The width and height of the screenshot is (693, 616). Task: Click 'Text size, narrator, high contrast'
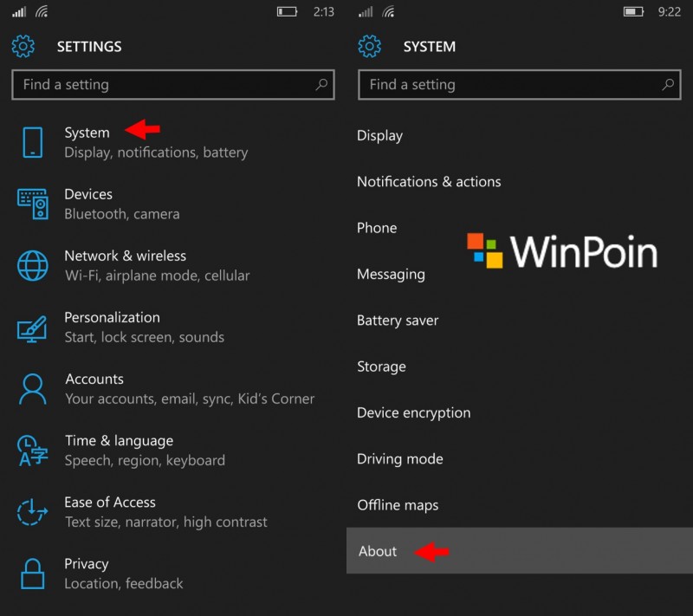coord(166,522)
